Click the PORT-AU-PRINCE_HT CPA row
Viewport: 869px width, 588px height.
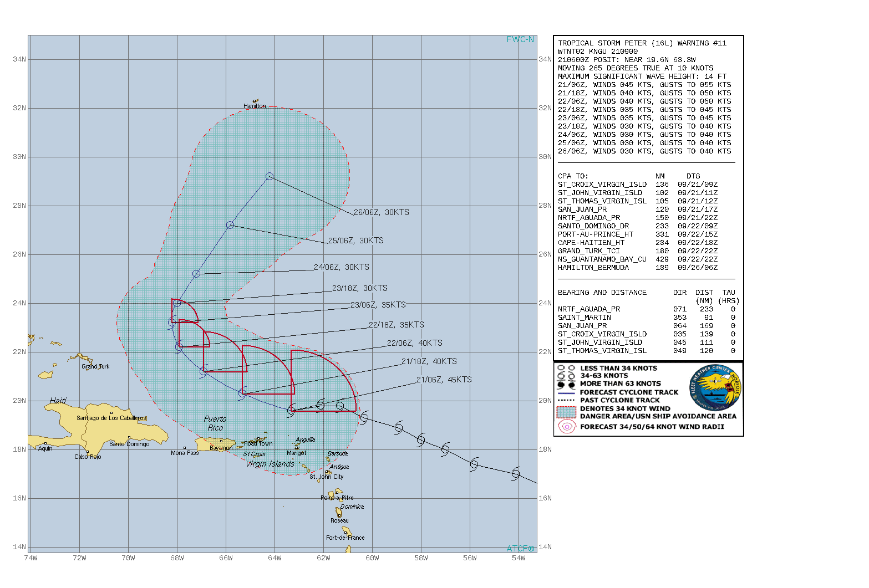point(638,234)
